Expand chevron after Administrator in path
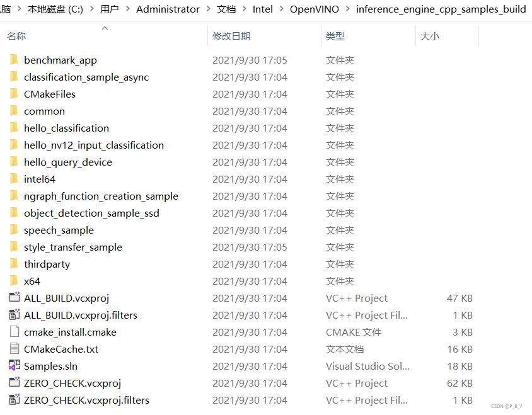The width and height of the screenshot is (532, 415). coord(208,9)
